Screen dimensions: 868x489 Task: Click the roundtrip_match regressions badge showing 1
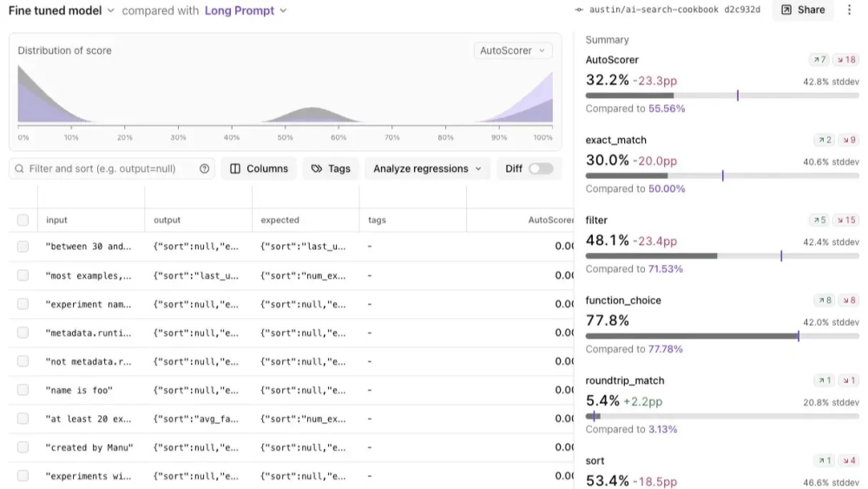click(849, 380)
